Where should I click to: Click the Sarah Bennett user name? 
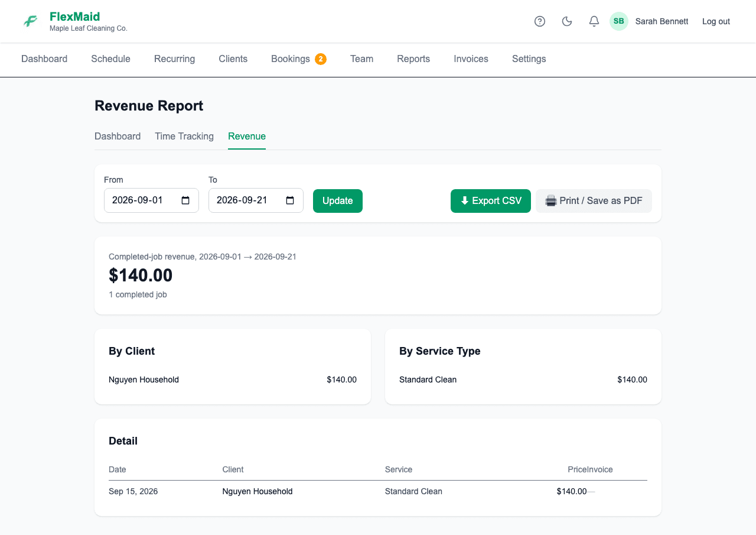[661, 21]
